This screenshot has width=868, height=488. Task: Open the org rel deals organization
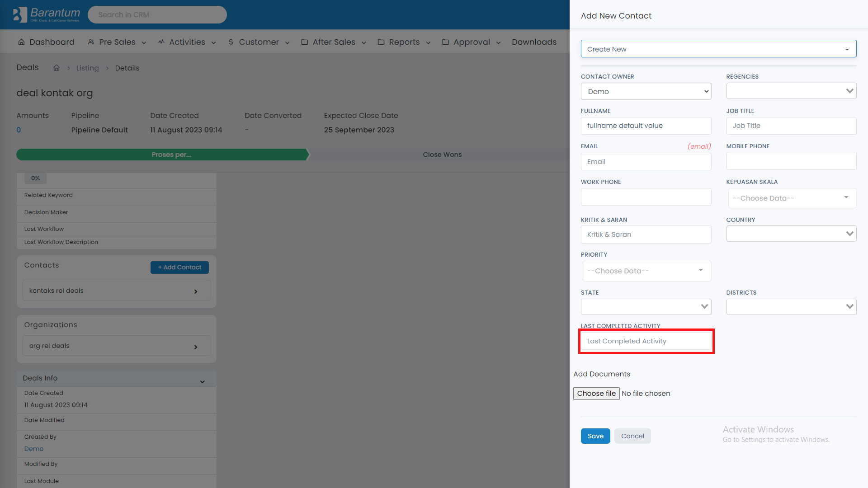(x=116, y=346)
